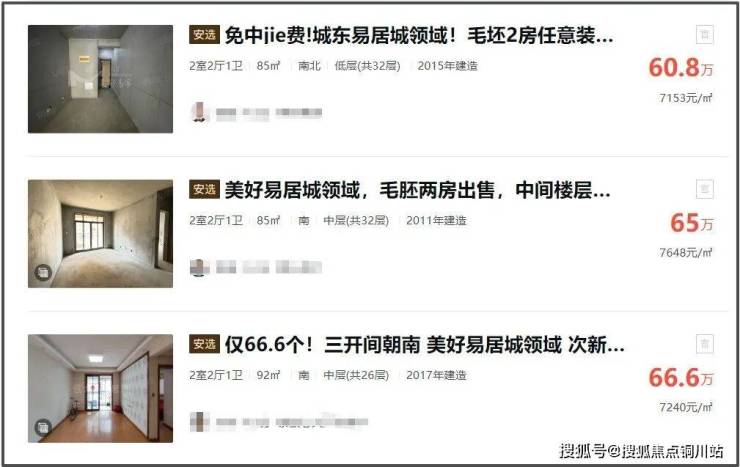
Task: Toggle the checkbox beside the 65万 listing
Action: click(705, 189)
